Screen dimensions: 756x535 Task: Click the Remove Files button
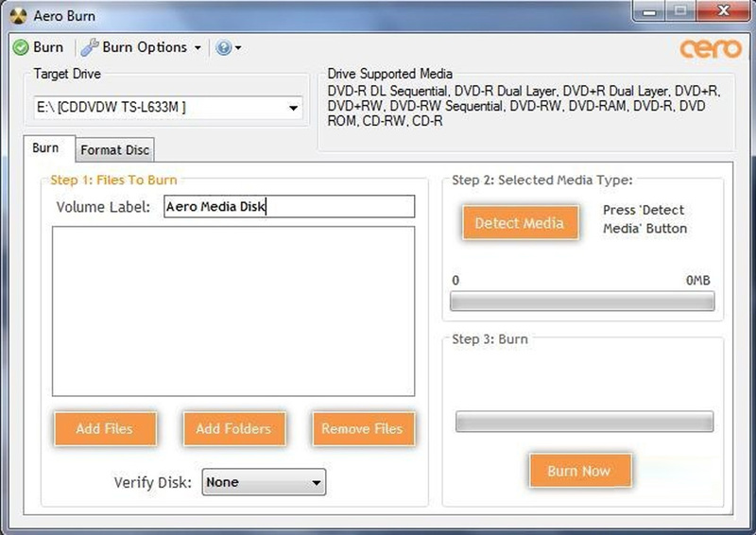coord(363,428)
